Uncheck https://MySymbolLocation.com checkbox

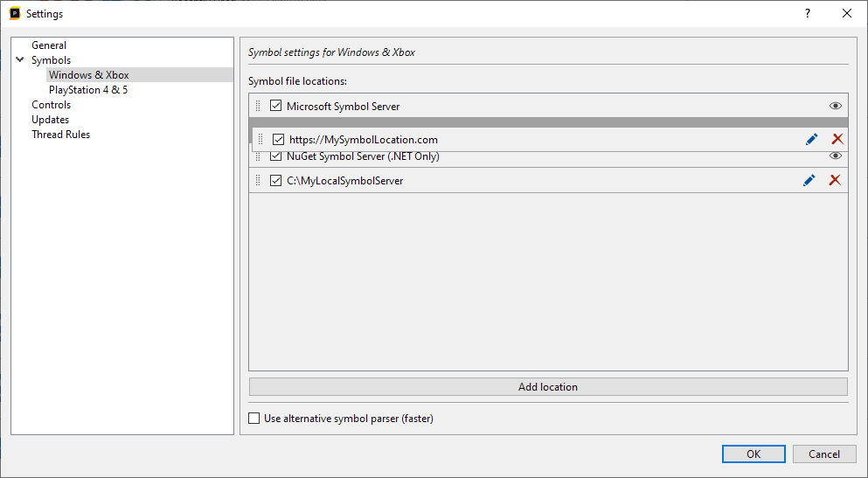(279, 140)
